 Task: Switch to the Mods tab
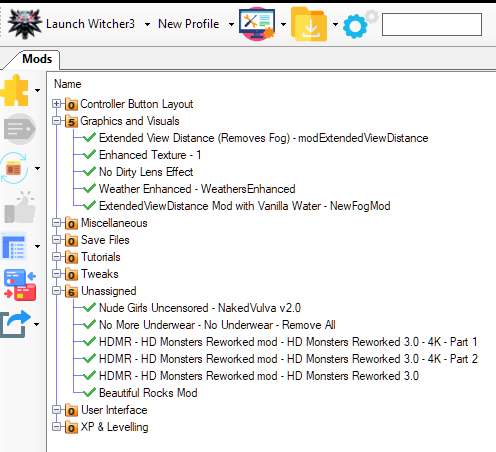37,59
